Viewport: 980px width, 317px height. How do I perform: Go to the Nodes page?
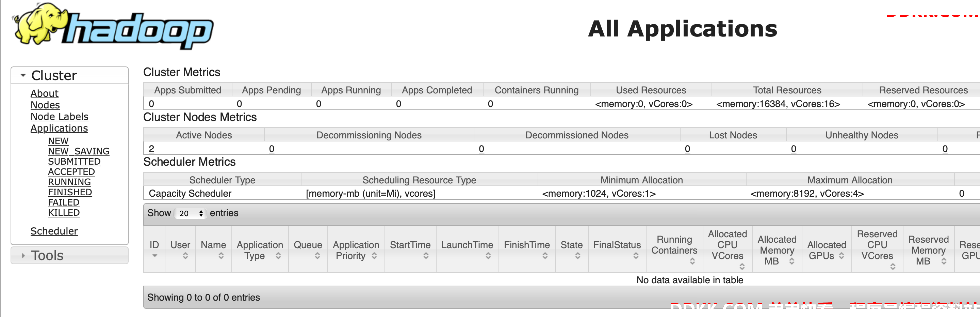pos(45,105)
